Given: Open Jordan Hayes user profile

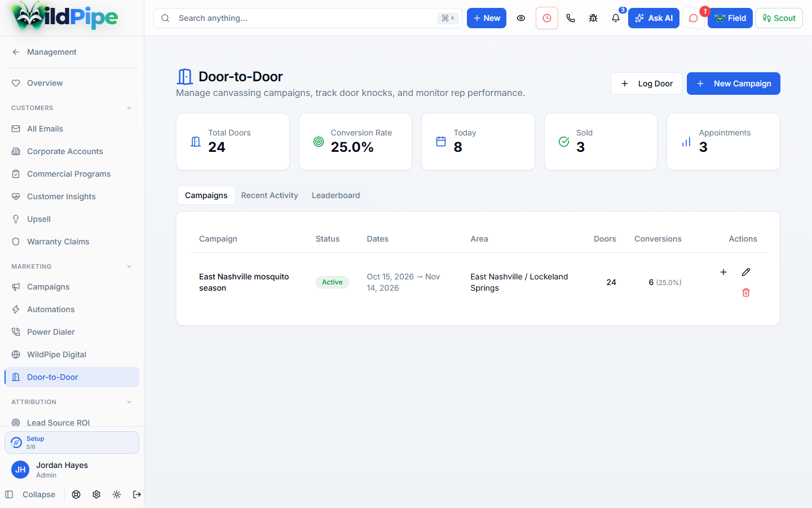Looking at the screenshot, I should tap(72, 470).
